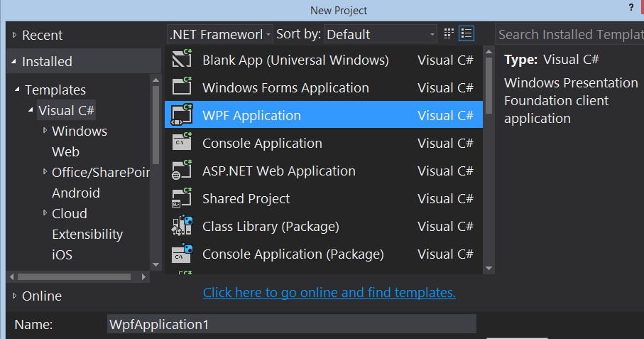This screenshot has width=644, height=339.
Task: Expand the Cloud tree node
Action: point(45,212)
